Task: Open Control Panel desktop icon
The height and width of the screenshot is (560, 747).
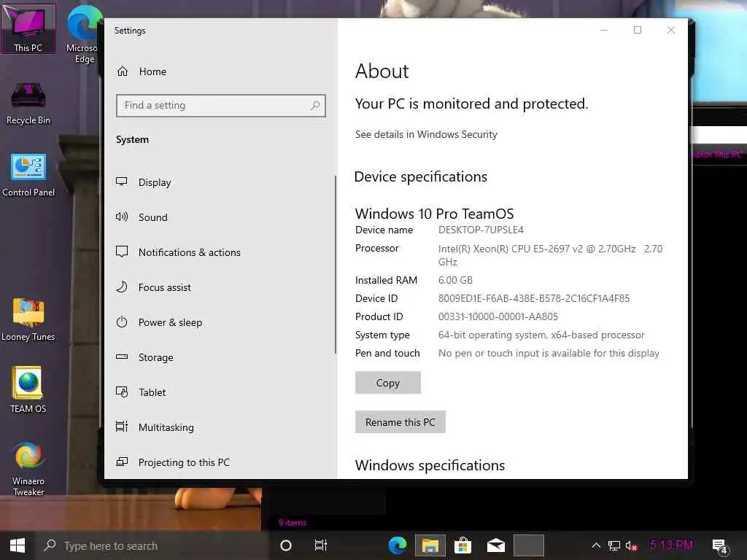Action: (28, 175)
